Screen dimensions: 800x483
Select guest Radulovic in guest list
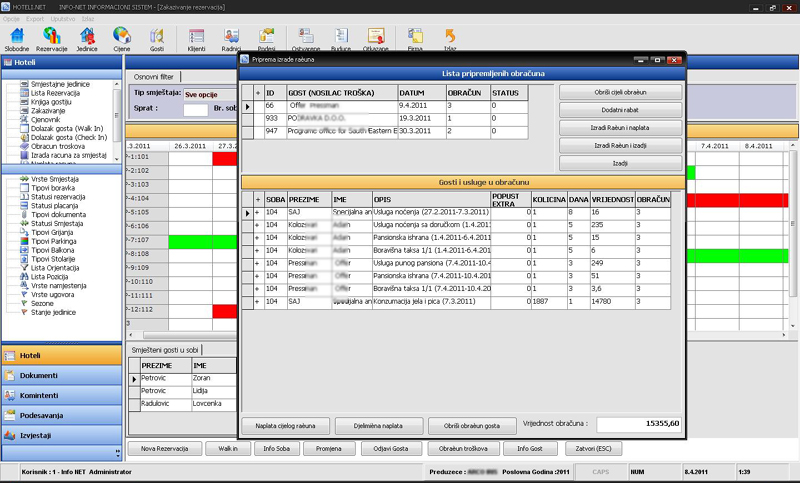pos(183,403)
